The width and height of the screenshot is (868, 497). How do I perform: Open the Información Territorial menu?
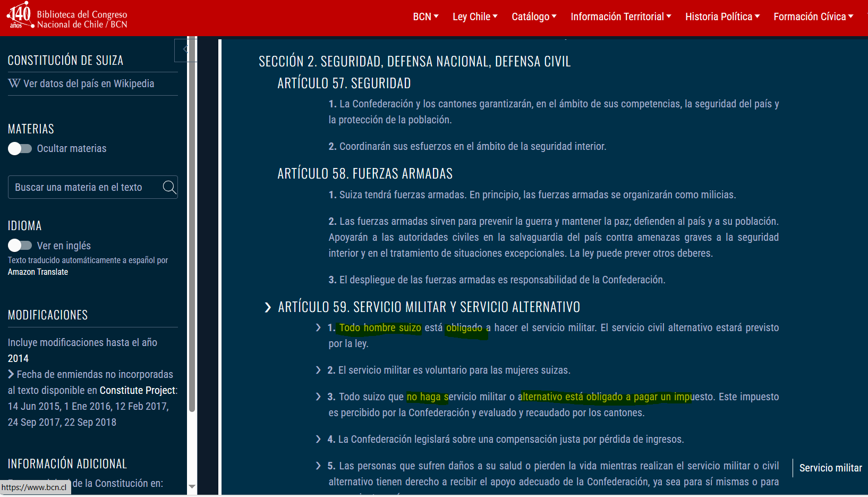point(621,16)
